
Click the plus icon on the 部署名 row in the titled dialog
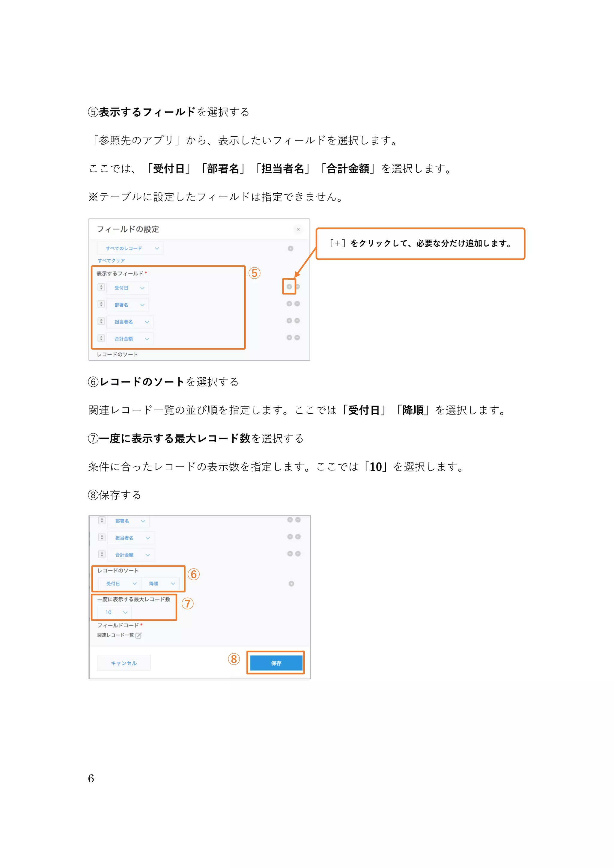(x=289, y=304)
